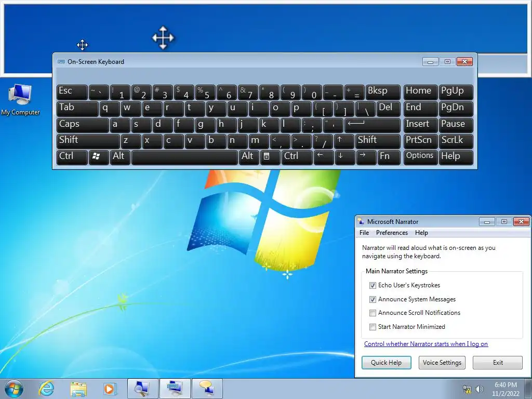Click the forward slash question mark key
Screen dimensions: 532x399
[323, 141]
